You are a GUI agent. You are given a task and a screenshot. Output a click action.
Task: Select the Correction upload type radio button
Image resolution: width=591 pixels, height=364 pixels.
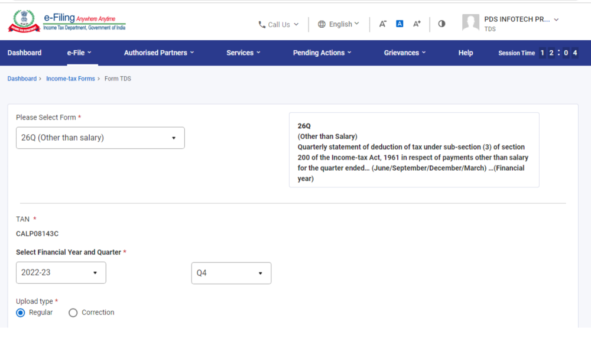coord(73,313)
